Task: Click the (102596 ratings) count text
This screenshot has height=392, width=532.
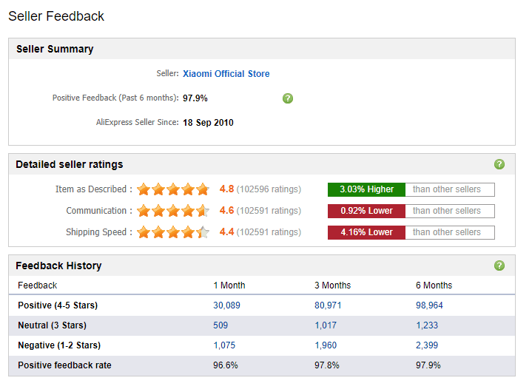Action: point(269,189)
